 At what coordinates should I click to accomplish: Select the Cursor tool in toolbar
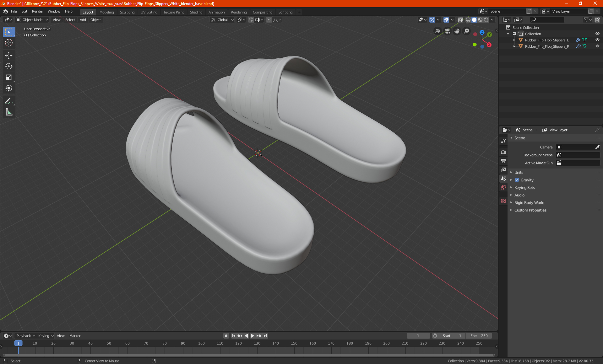9,43
